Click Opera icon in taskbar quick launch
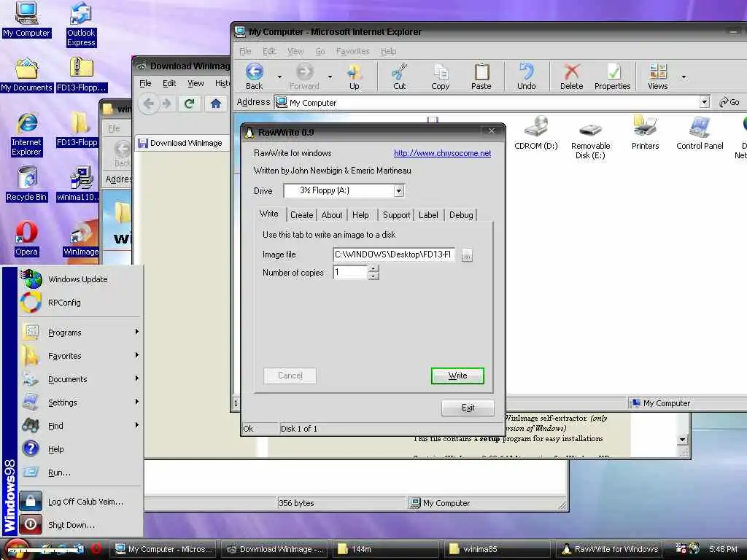Viewport: 747px width, 560px height. pos(96,548)
